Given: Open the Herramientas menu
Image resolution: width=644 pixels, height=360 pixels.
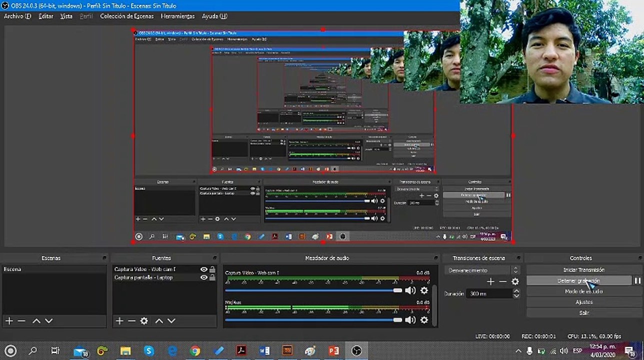Looking at the screenshot, I should pyautogui.click(x=177, y=16).
